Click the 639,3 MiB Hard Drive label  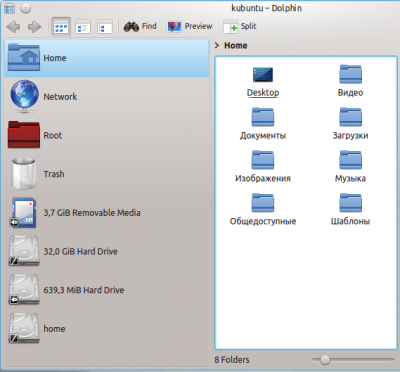[84, 290]
